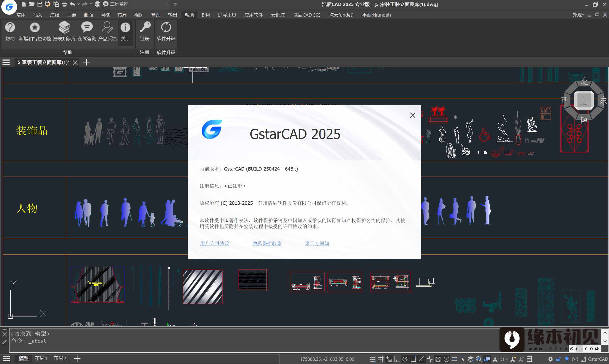This screenshot has width=609, height=364.
Task: Click the Save As icon in quick toolbar
Action: pos(48,4)
